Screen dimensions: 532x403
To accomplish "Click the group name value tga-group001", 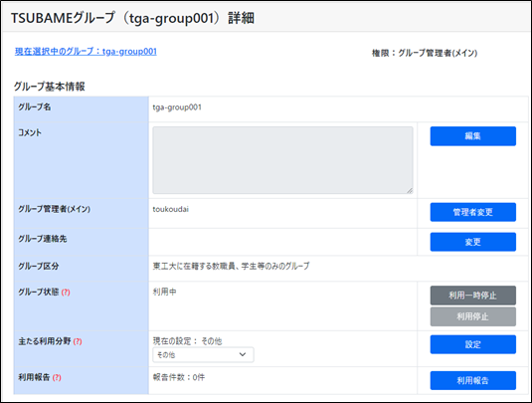I will coord(177,107).
